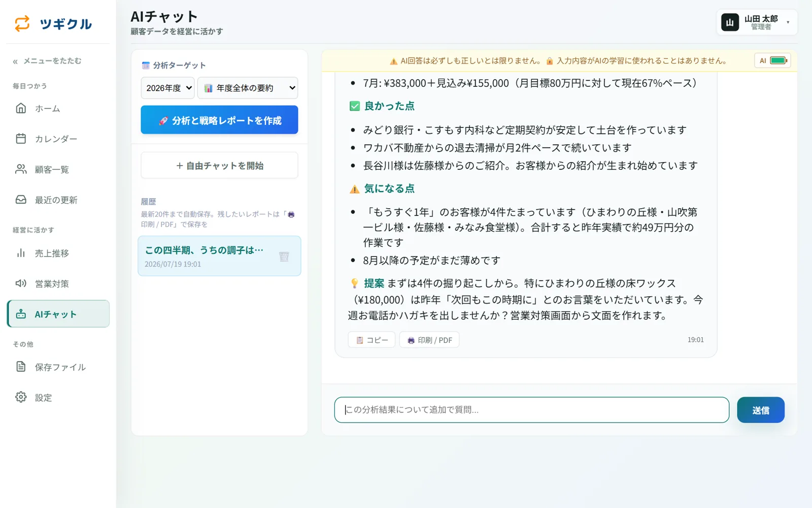Open the 2026年度 year dropdown

pyautogui.click(x=167, y=88)
